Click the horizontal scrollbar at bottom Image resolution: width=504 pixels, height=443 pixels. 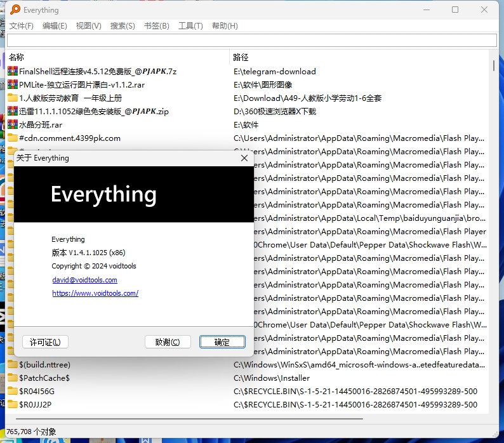point(189,419)
